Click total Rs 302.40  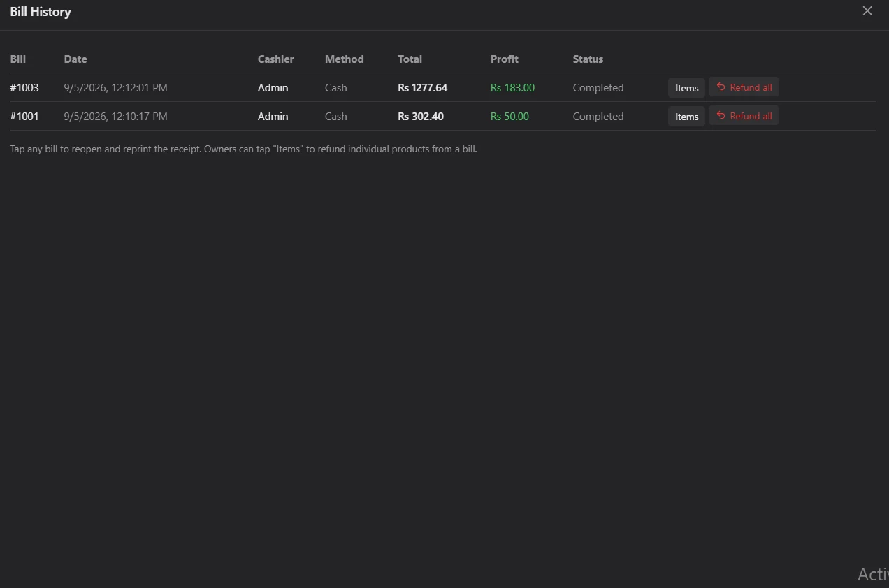421,117
